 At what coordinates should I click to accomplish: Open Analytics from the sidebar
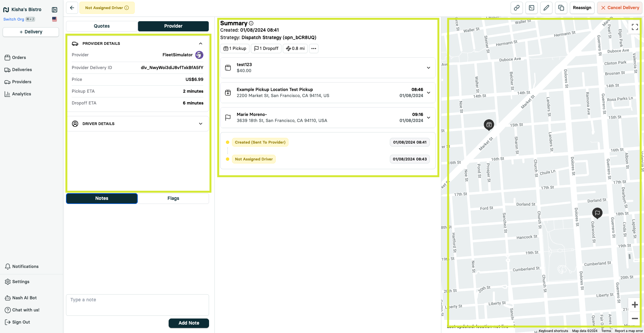pyautogui.click(x=22, y=94)
